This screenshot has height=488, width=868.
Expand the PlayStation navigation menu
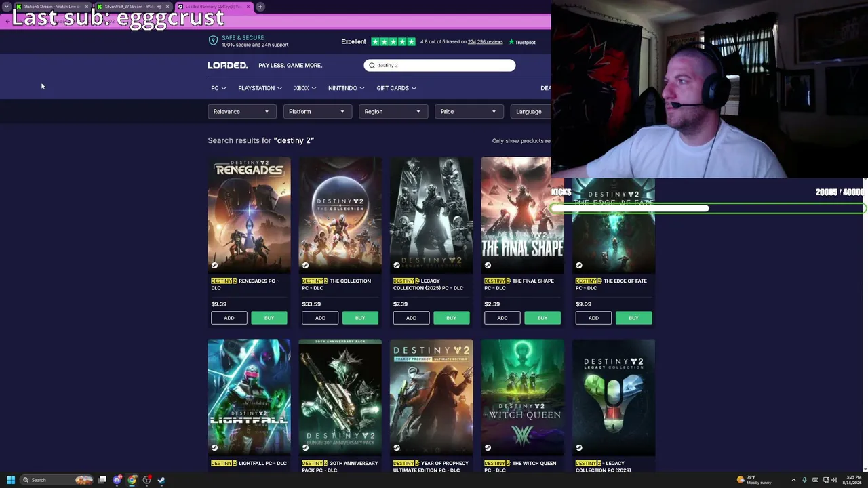coord(260,88)
